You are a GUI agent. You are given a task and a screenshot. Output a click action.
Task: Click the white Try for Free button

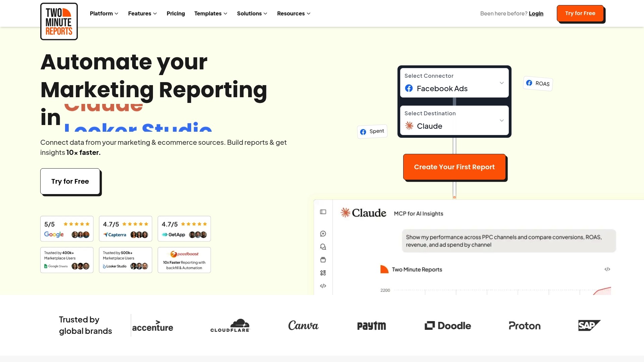[70, 181]
